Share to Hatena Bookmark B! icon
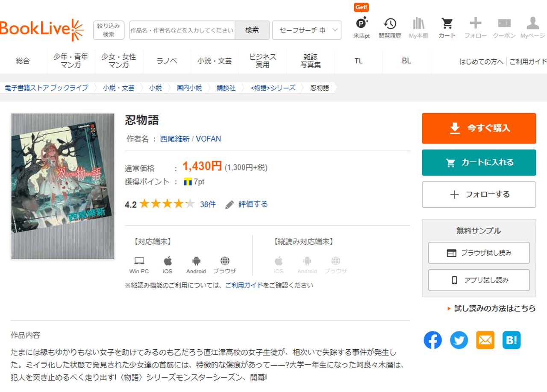This screenshot has height=392, width=547. 512,340
